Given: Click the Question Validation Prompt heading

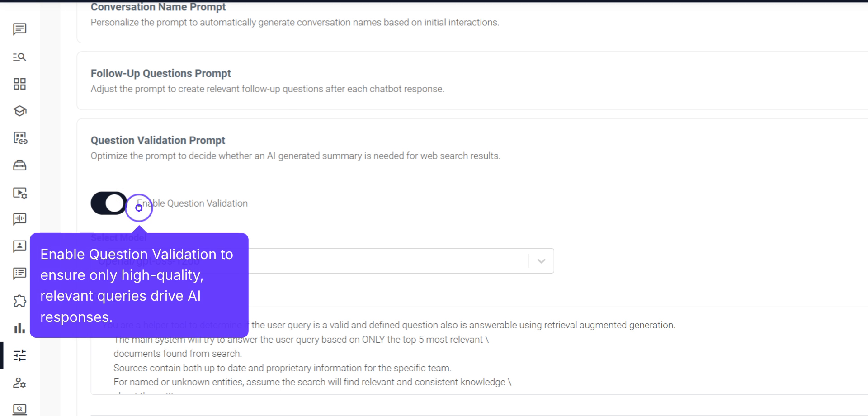Looking at the screenshot, I should (158, 140).
